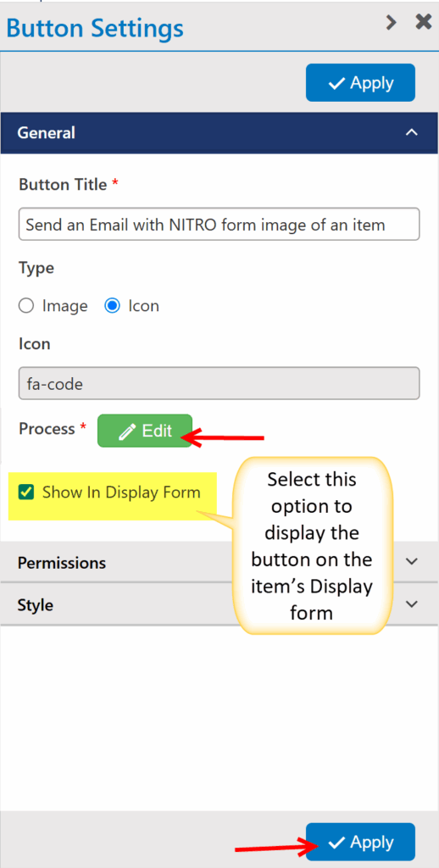This screenshot has height=868, width=439.
Task: Click the bottom Apply button
Action: 360,842
